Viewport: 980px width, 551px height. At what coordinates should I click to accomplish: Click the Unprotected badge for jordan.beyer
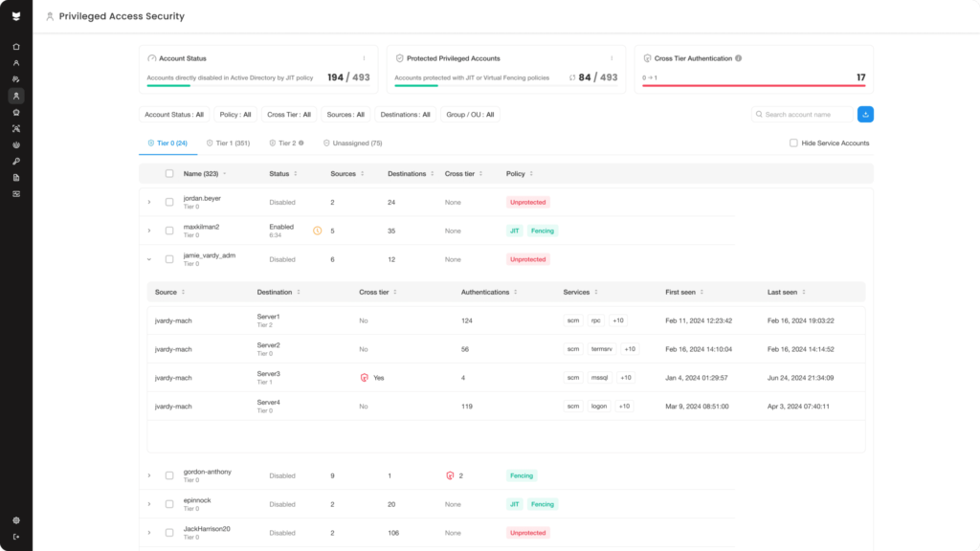pyautogui.click(x=527, y=203)
